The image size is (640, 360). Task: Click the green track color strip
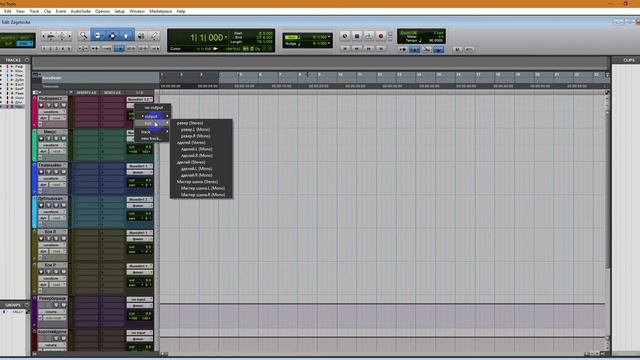tap(34, 145)
